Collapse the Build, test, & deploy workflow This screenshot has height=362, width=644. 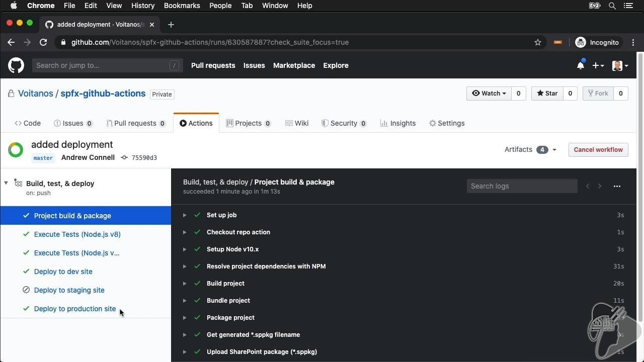pyautogui.click(x=6, y=183)
